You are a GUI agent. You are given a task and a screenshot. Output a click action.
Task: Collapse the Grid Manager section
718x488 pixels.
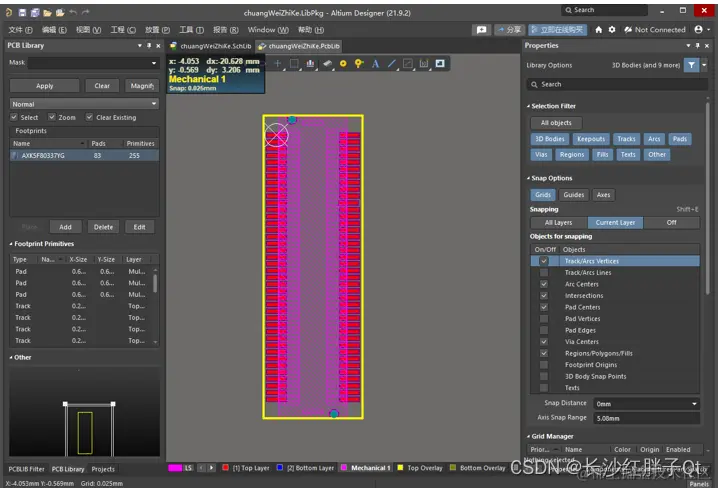coord(528,437)
